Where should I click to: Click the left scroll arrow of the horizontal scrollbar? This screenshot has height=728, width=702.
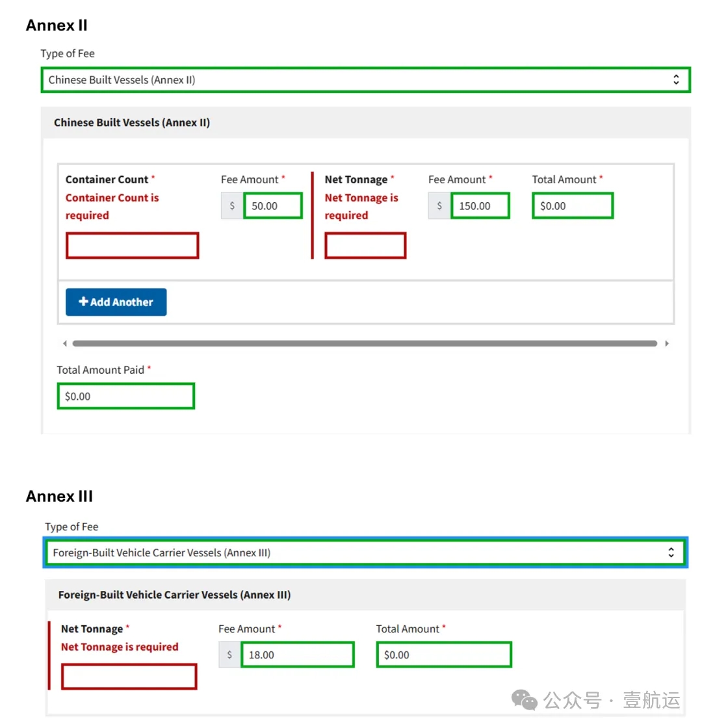point(64,343)
